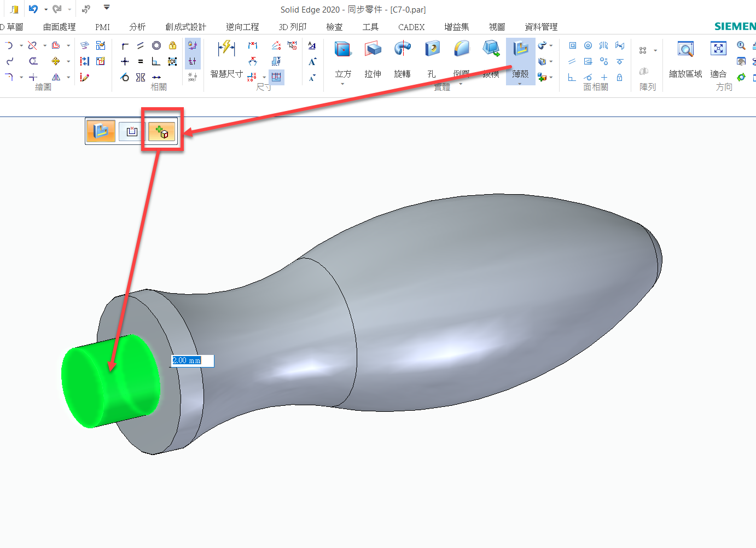The width and height of the screenshot is (756, 548).
Task: Switch to the 曲面處理 ribbon tab
Action: pyautogui.click(x=59, y=27)
